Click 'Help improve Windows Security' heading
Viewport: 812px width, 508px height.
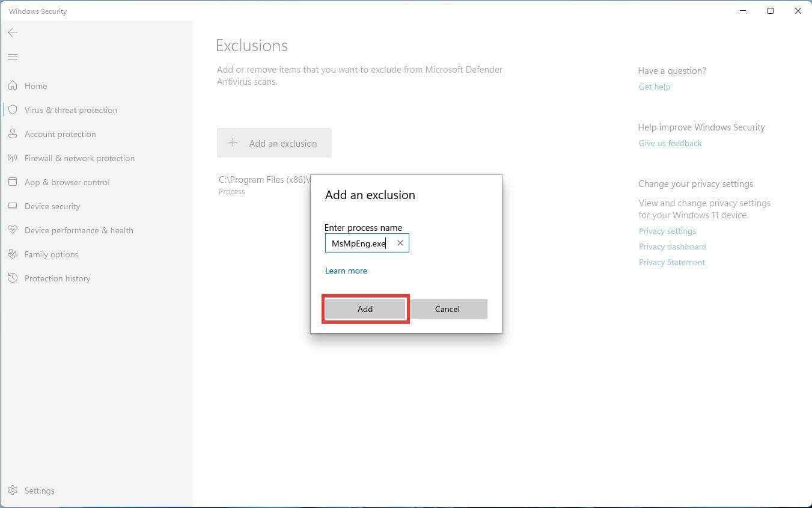pos(701,127)
